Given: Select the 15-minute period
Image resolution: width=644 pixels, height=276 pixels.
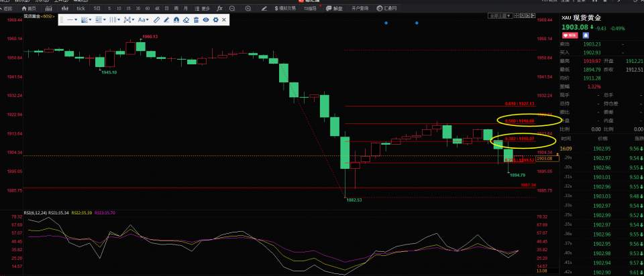Looking at the screenshot, I should (x=128, y=8).
